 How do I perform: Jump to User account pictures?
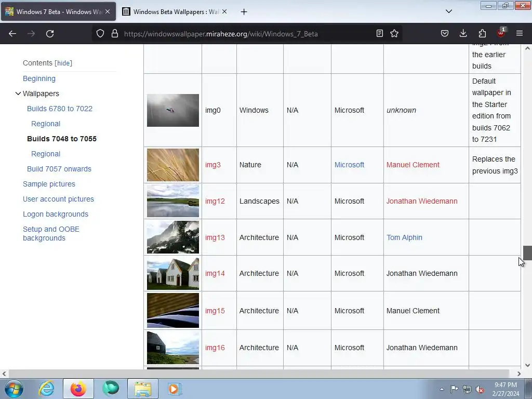[58, 199]
